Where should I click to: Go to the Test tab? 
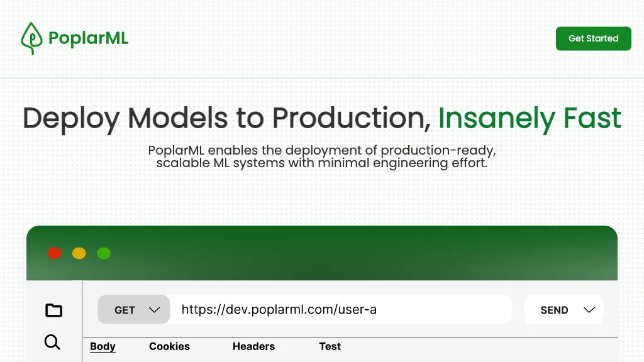(330, 346)
